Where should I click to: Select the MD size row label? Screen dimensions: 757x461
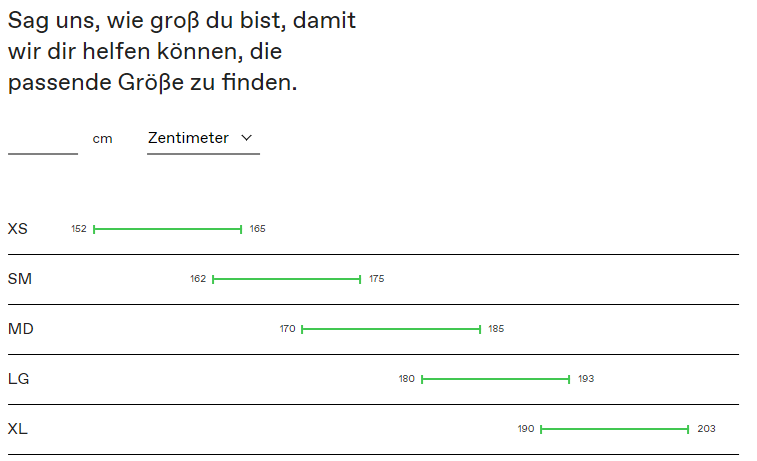pyautogui.click(x=21, y=329)
